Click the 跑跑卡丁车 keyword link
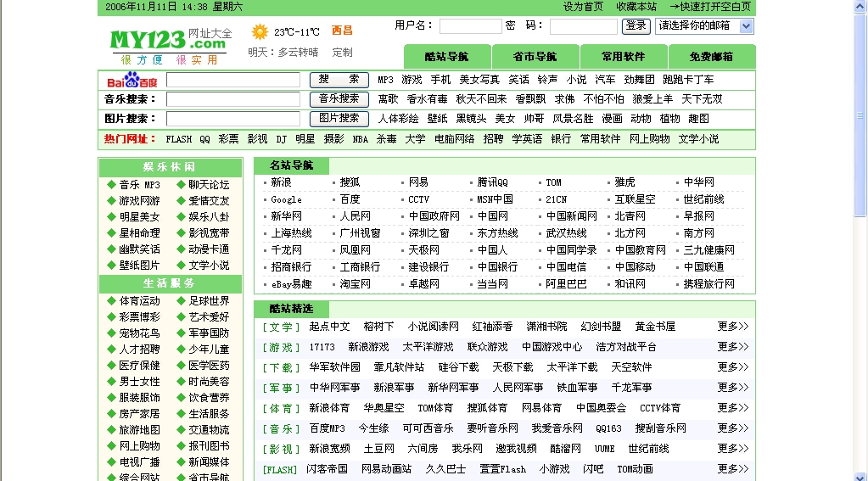This screenshot has width=868, height=481. [688, 80]
